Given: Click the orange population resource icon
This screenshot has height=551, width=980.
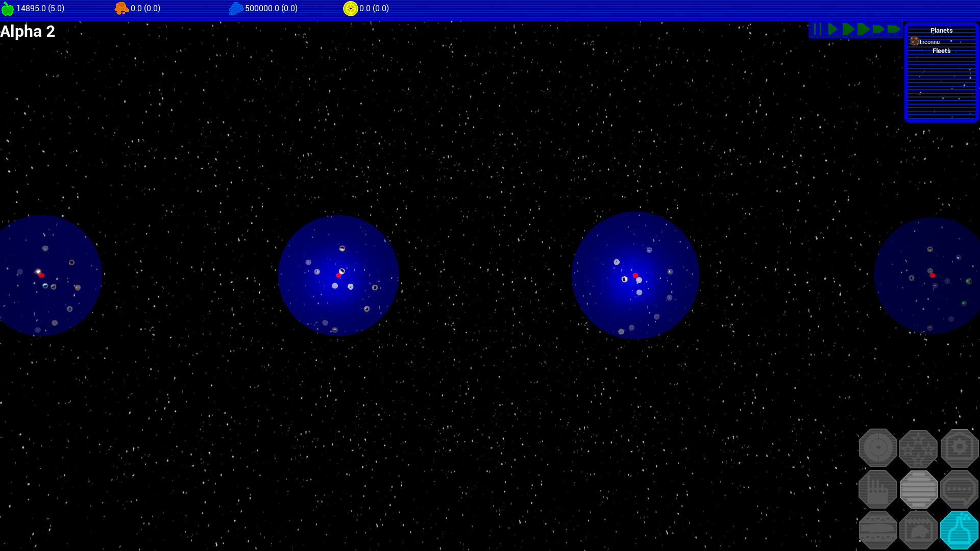Looking at the screenshot, I should pos(121,9).
